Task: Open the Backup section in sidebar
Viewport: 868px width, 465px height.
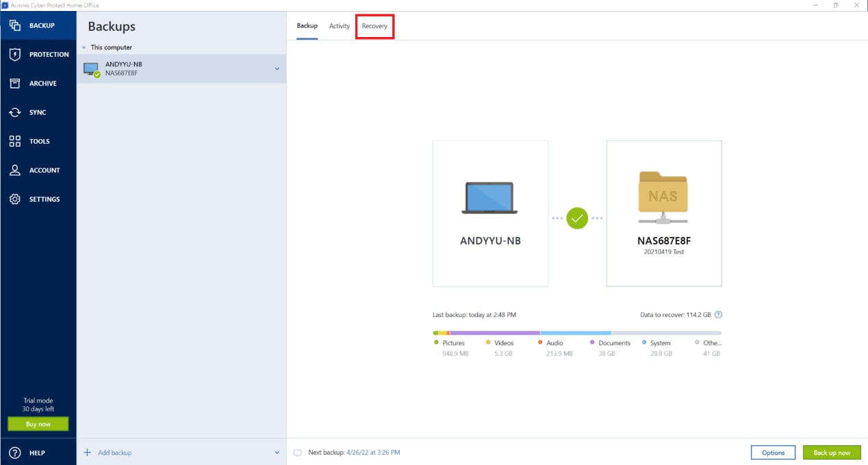Action: click(38, 25)
